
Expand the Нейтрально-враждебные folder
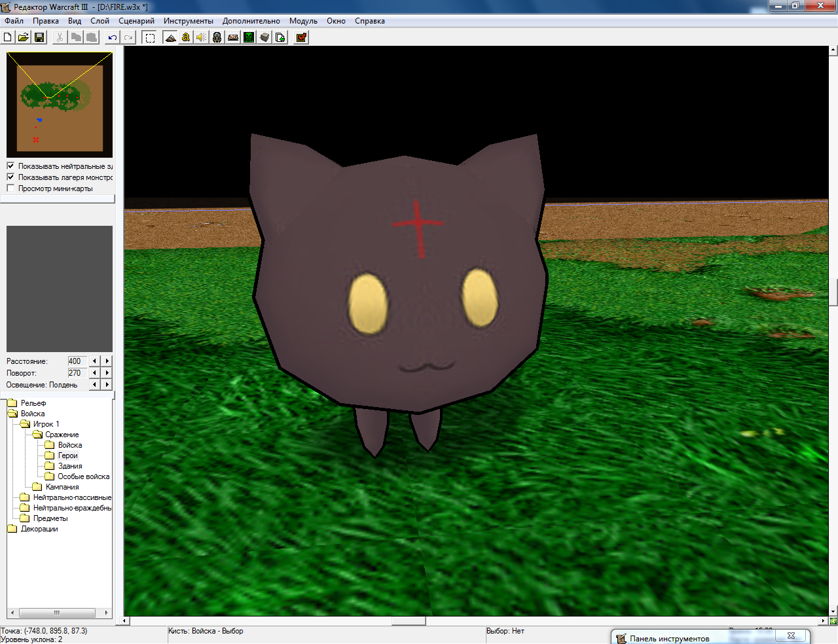tap(25, 508)
